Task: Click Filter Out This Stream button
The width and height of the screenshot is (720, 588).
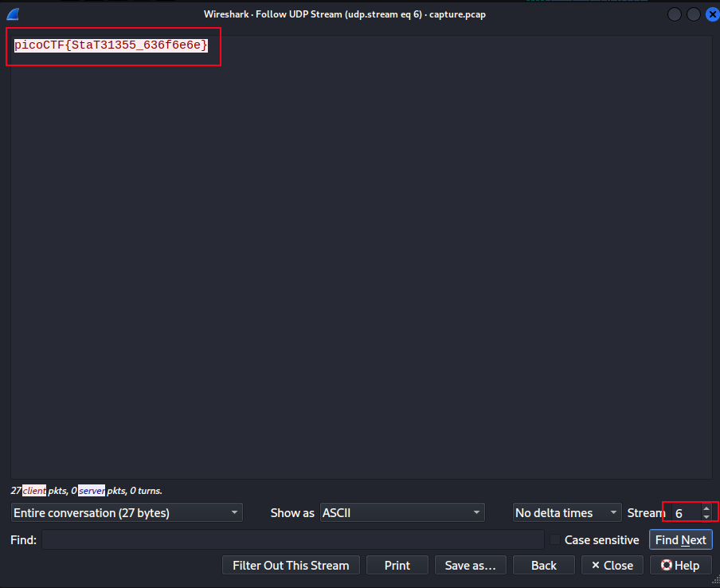Action: pos(291,565)
